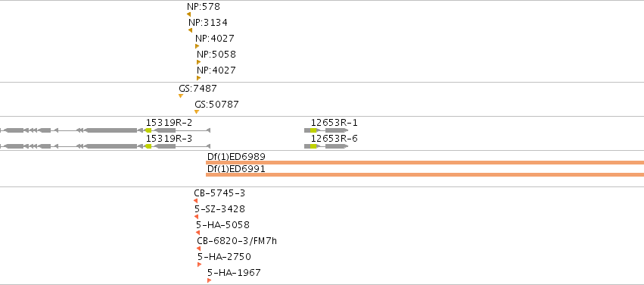Select the CB-6820-3/FM7h marker arrow
This screenshot has height=285, width=644.
[x=199, y=249]
